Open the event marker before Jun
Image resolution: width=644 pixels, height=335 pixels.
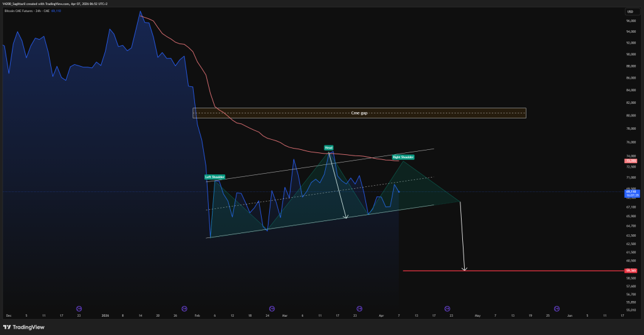coord(557,309)
